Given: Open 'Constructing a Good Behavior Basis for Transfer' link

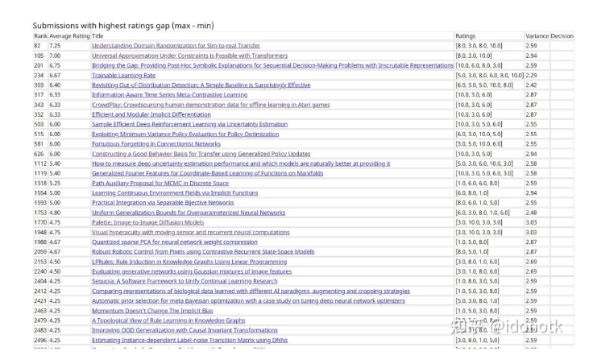Looking at the screenshot, I should point(201,154).
